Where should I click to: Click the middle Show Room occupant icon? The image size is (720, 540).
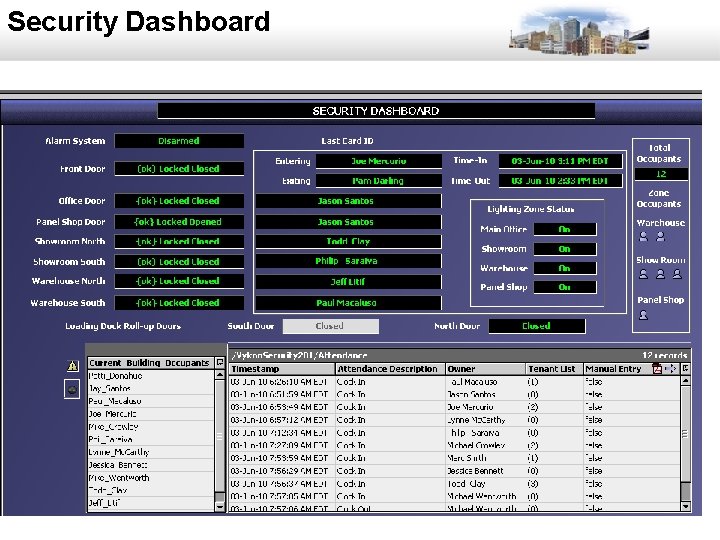pos(660,274)
